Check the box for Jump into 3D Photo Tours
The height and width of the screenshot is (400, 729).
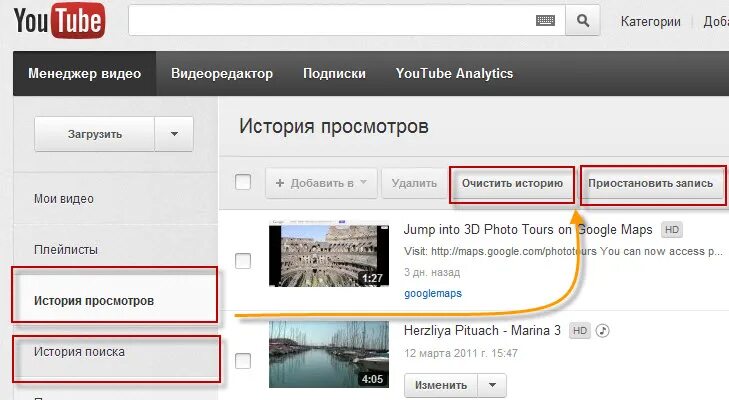243,261
